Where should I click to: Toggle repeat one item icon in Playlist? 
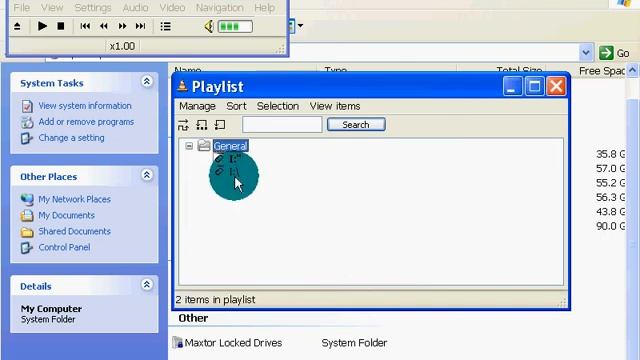tap(220, 125)
